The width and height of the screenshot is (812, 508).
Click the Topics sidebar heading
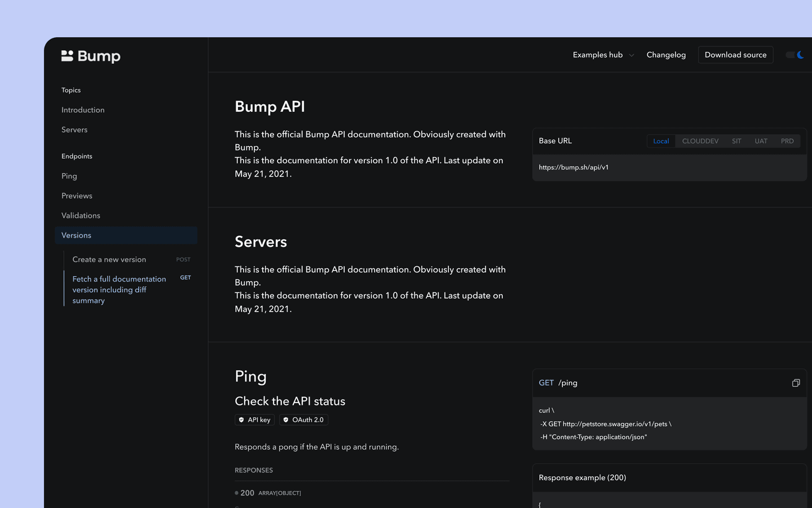point(71,90)
